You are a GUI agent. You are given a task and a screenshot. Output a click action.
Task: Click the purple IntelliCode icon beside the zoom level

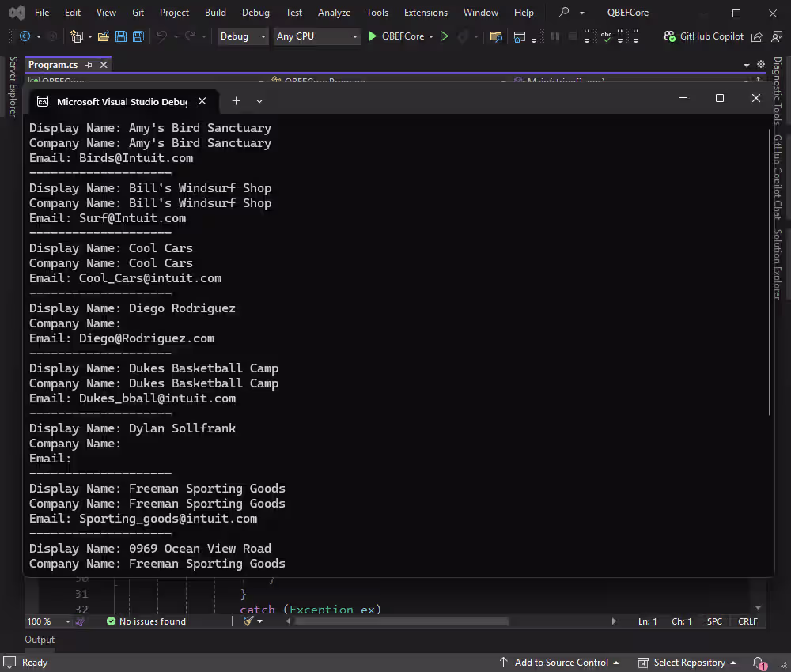point(80,621)
